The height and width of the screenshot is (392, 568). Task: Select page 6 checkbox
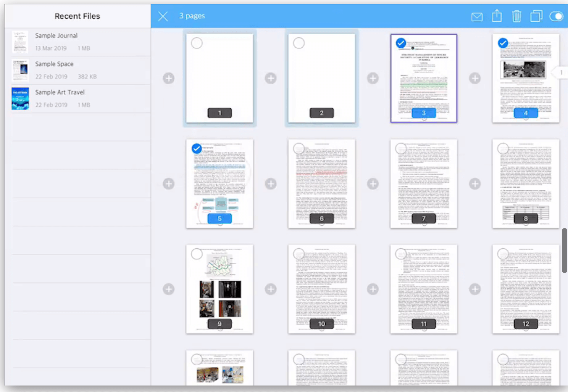click(299, 148)
